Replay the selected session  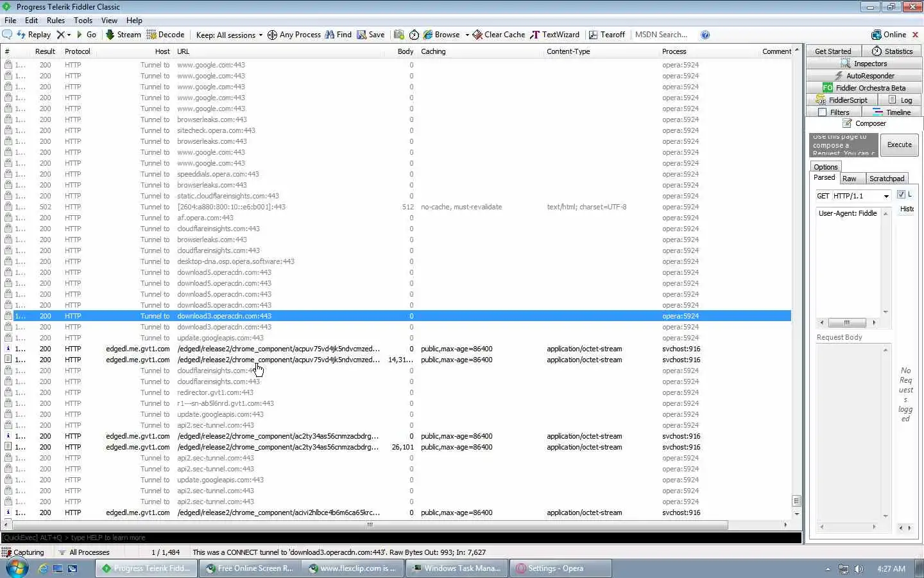click(33, 35)
